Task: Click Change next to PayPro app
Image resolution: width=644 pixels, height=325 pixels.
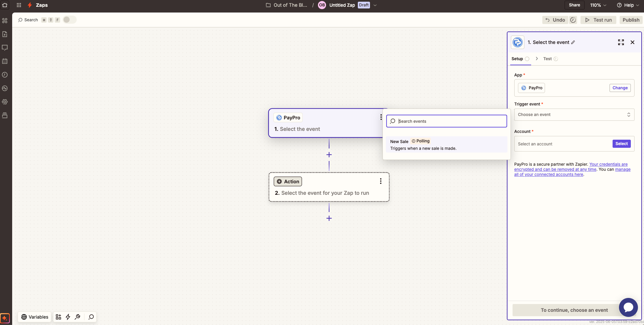Action: pos(620,88)
